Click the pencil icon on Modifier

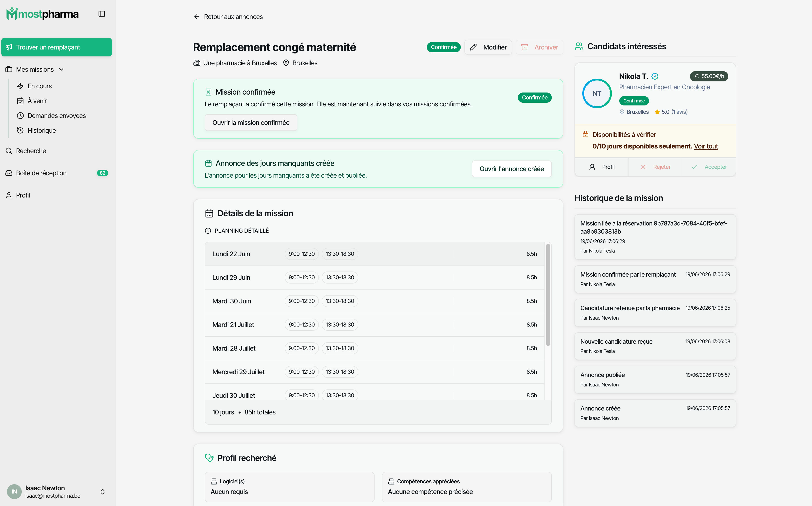click(473, 47)
